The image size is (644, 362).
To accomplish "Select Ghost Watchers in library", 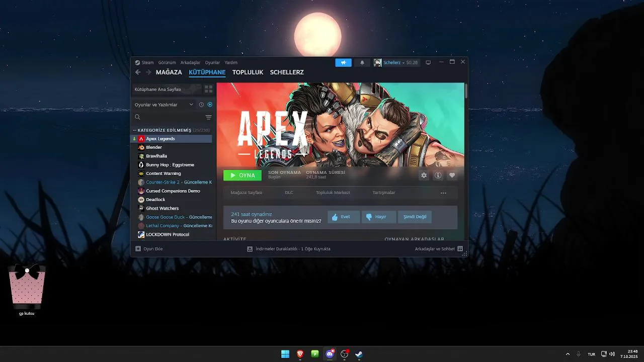I will click(x=171, y=208).
